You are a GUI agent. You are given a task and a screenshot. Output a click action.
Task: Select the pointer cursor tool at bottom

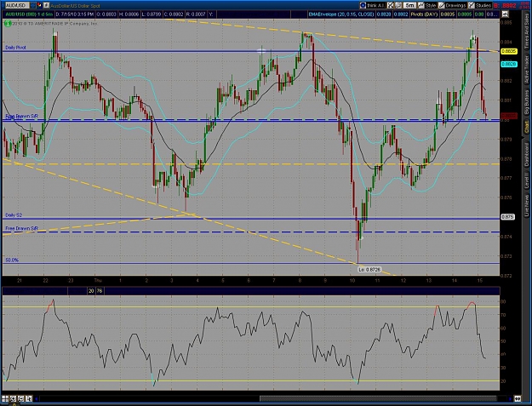(x=28, y=398)
